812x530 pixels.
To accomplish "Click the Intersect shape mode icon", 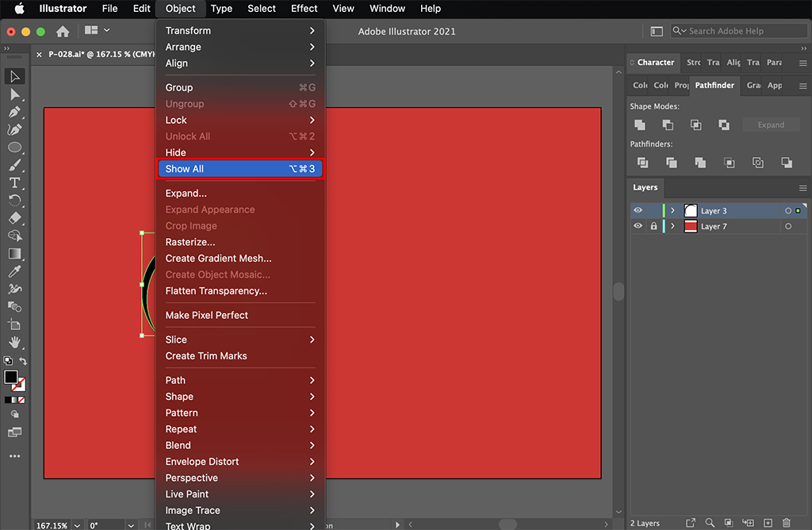I will (696, 125).
